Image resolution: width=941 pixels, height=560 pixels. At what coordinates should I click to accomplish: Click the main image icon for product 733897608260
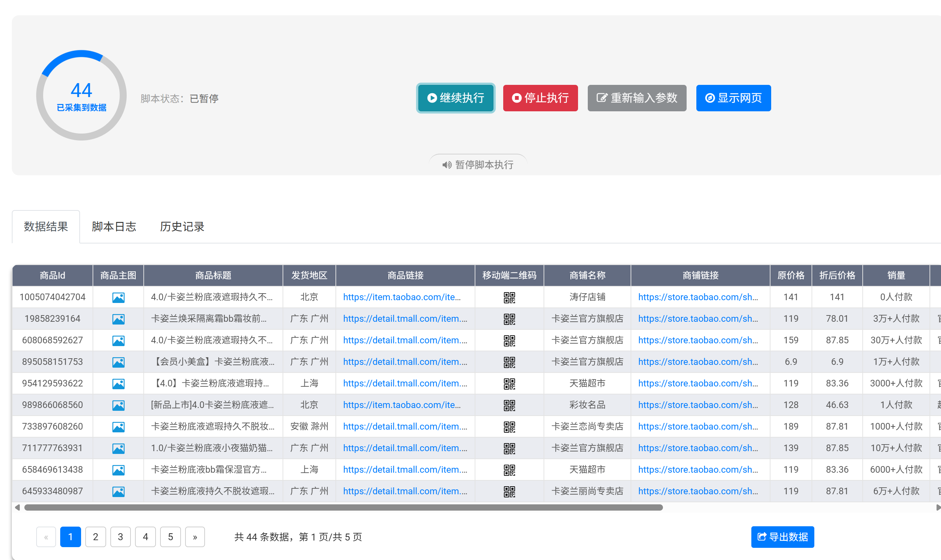coord(118,426)
